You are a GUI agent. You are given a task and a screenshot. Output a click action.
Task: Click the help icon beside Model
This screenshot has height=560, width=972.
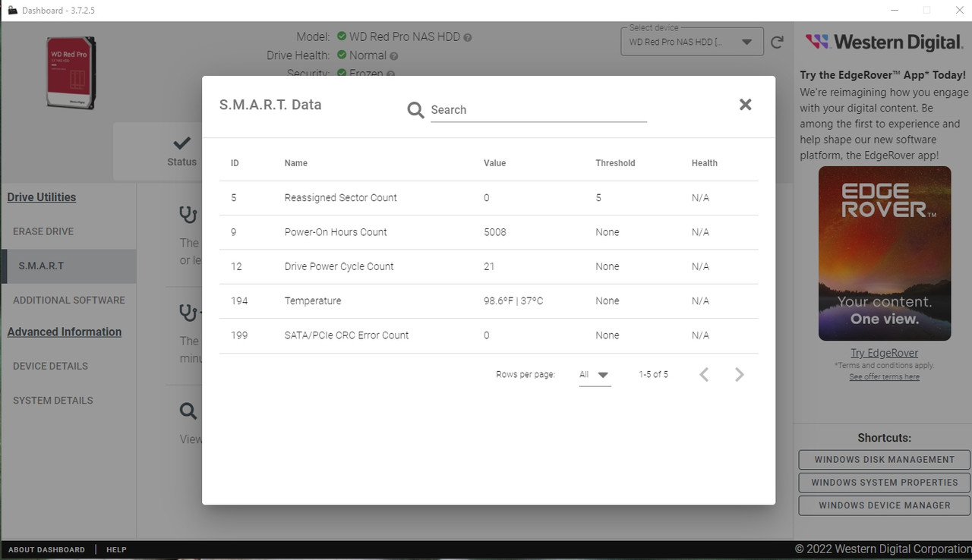(x=468, y=37)
